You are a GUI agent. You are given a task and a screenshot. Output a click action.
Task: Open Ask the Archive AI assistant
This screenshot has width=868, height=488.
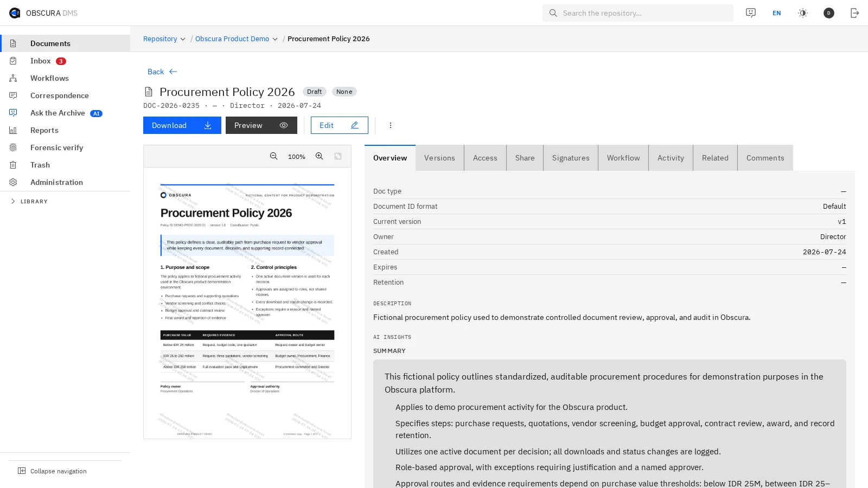[x=65, y=113]
